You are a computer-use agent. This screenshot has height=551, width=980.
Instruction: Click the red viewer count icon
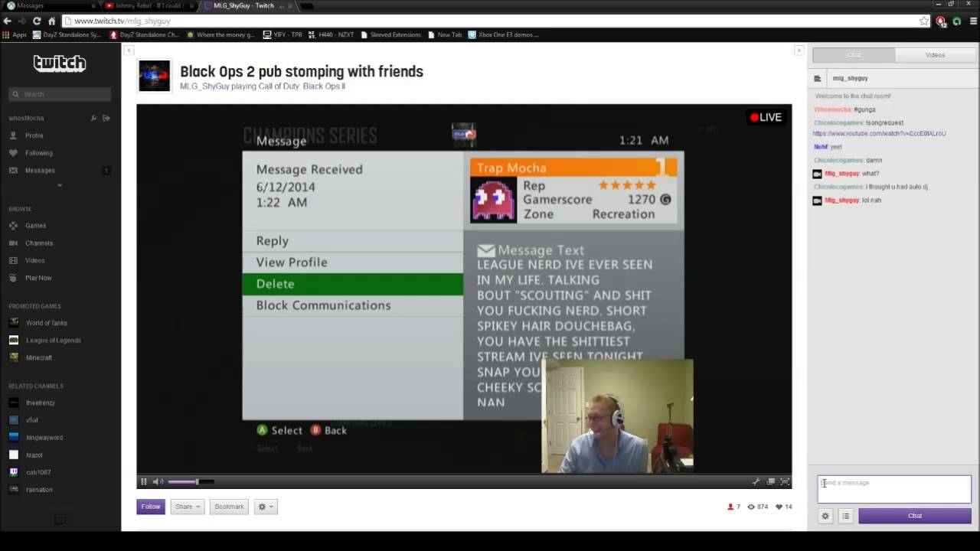tap(730, 507)
